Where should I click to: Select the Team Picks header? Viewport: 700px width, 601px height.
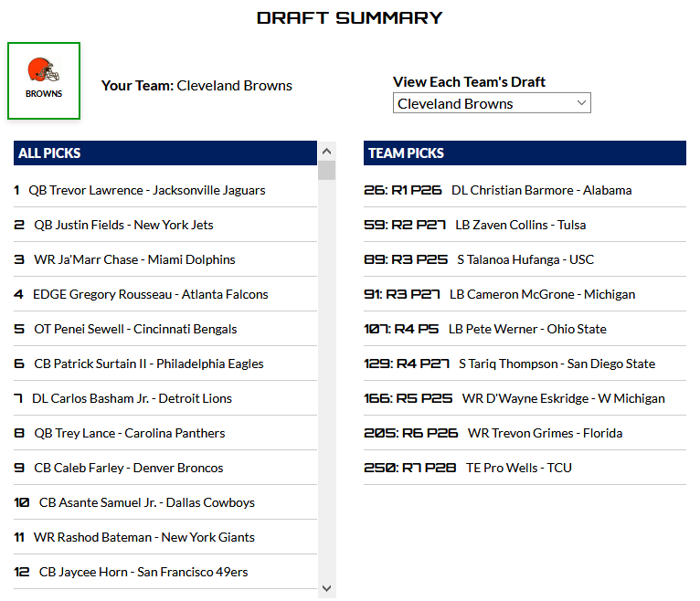click(525, 153)
